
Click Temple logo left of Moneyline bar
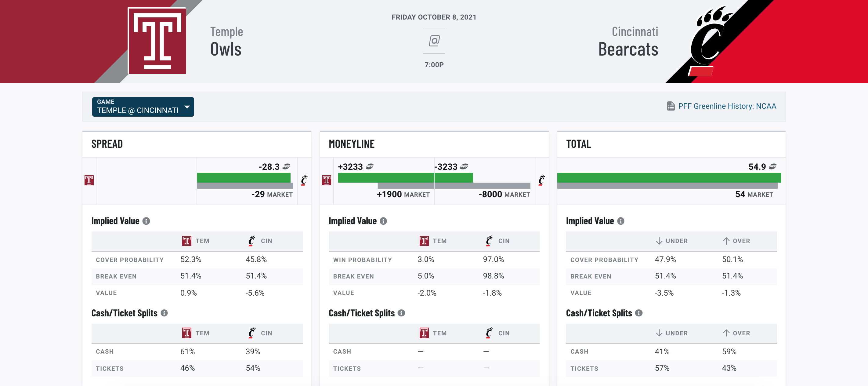[x=326, y=180]
